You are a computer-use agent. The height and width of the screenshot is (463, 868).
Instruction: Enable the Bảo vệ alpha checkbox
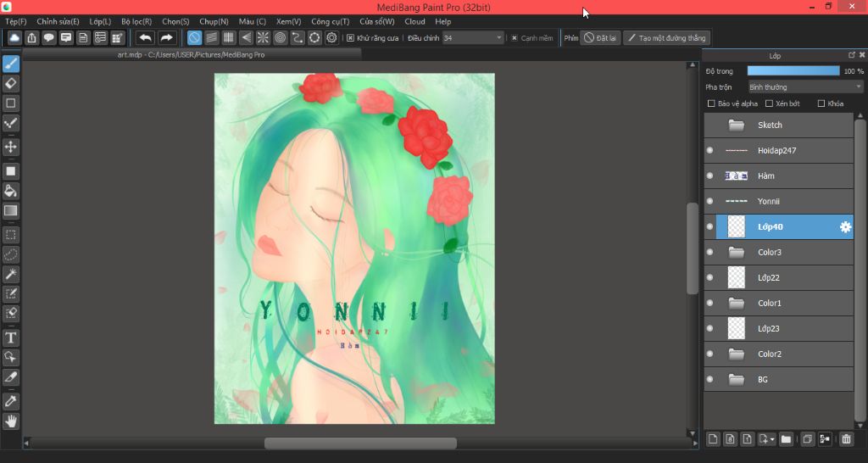tap(711, 103)
